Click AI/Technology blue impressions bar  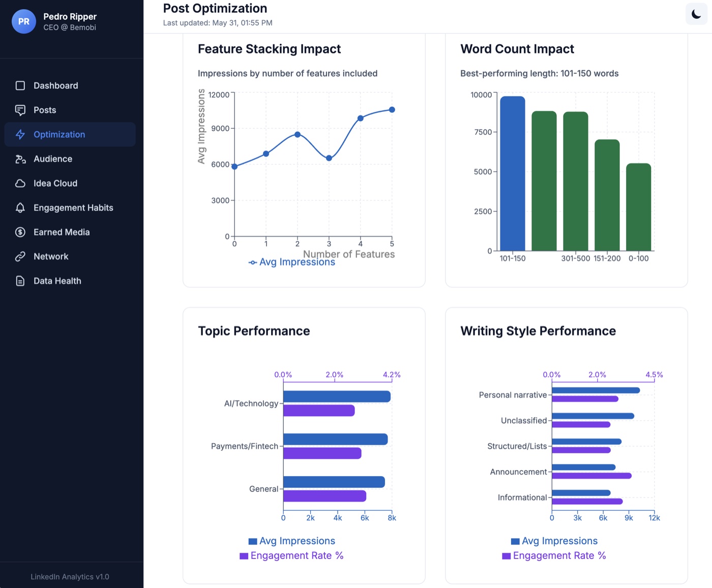coord(337,397)
